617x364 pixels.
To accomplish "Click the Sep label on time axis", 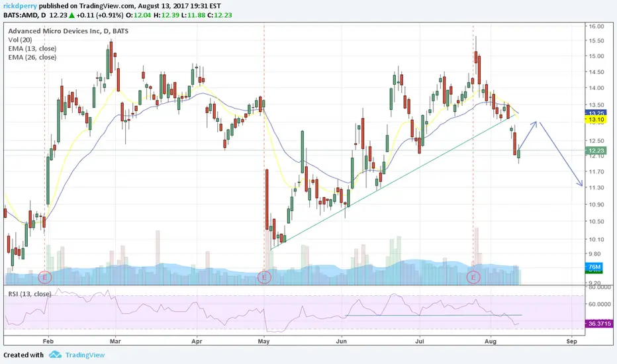I will click(x=572, y=341).
